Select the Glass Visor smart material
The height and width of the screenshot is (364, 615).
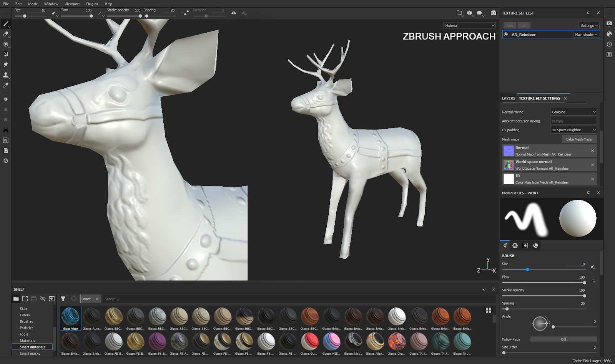pyautogui.click(x=70, y=318)
